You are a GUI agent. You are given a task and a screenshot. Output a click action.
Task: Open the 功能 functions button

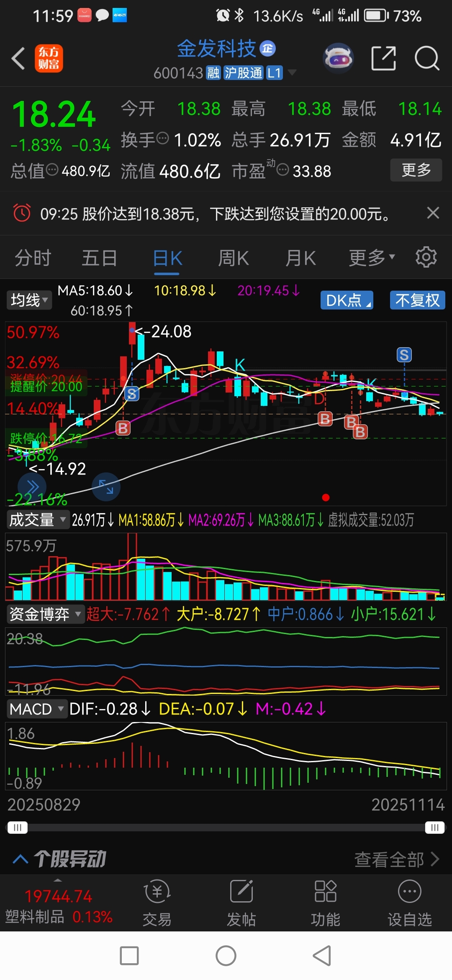325,902
